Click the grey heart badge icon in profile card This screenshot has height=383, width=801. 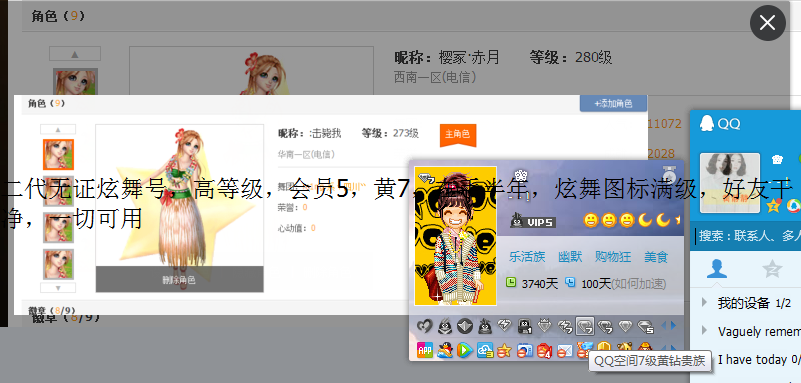click(425, 325)
